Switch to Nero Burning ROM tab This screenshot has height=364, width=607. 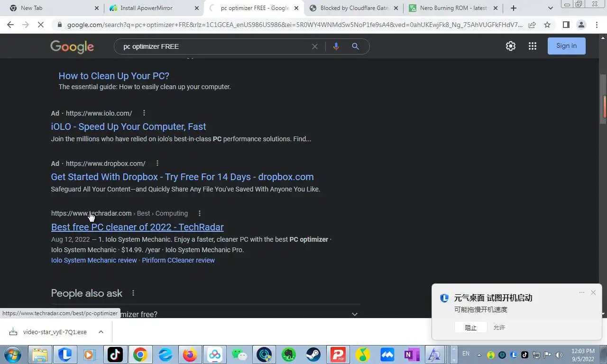click(452, 8)
